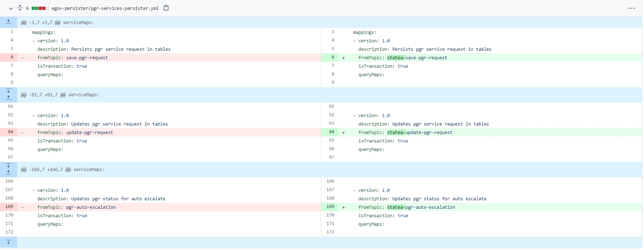Expand up arrow at the -166,7 hunk
644x250 pixels.
tap(8, 173)
